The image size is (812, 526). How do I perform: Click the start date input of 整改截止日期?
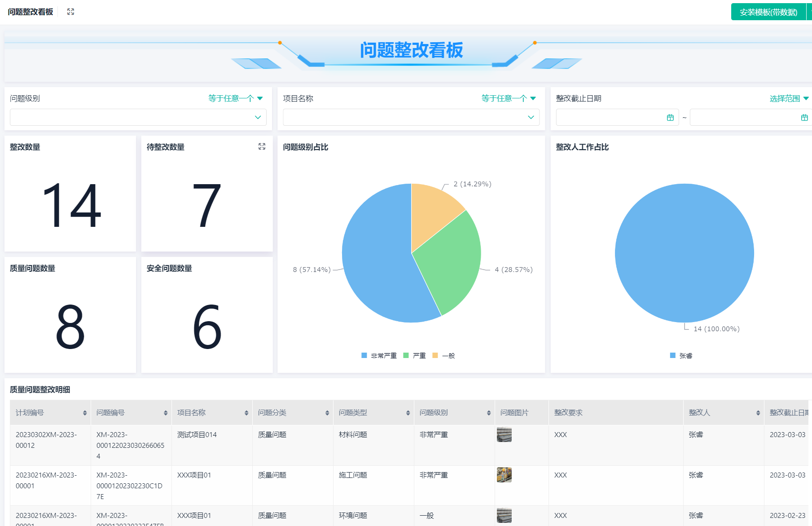[617, 117]
